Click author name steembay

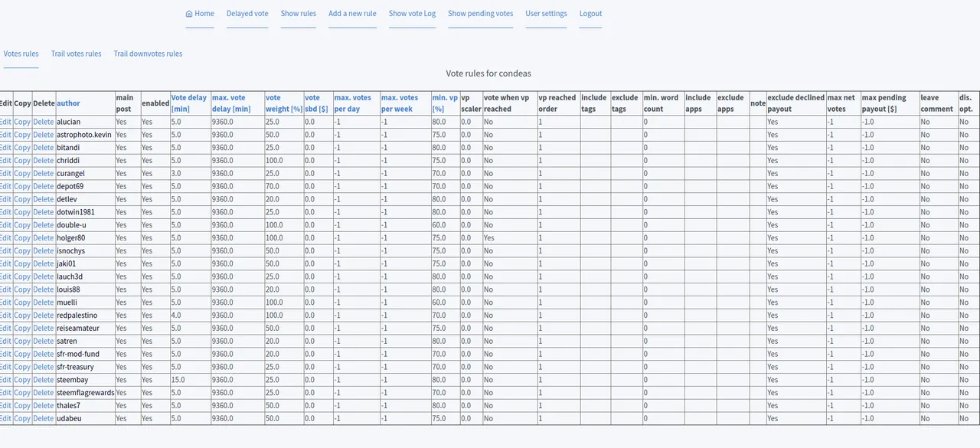point(73,380)
